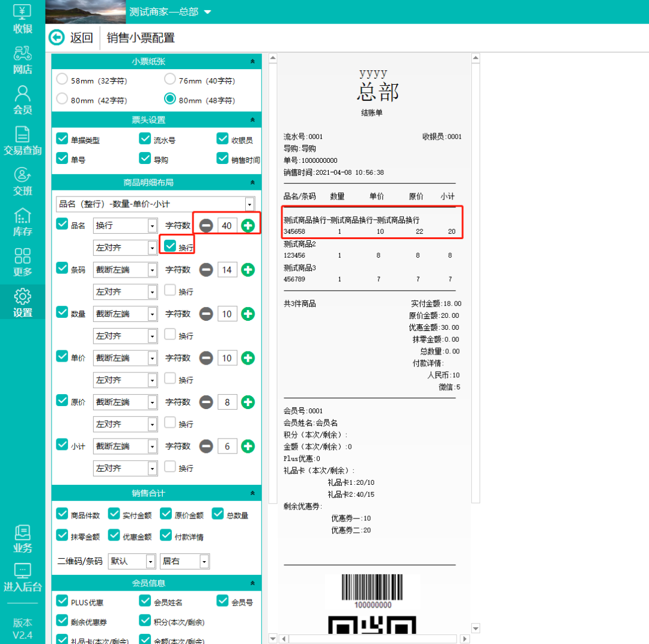Click the 条码 character count input field
This screenshot has height=644, width=649.
tap(227, 270)
